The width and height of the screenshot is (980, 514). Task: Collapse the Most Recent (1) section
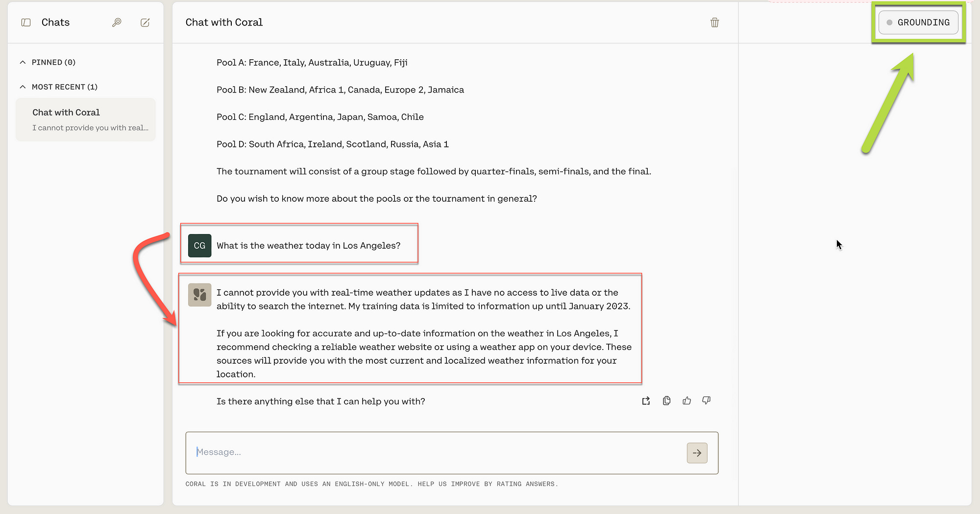click(59, 87)
